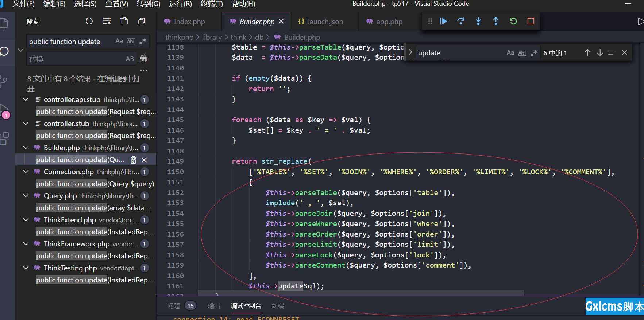Step over in debug toolbar
The image size is (644, 320).
pyautogui.click(x=461, y=21)
